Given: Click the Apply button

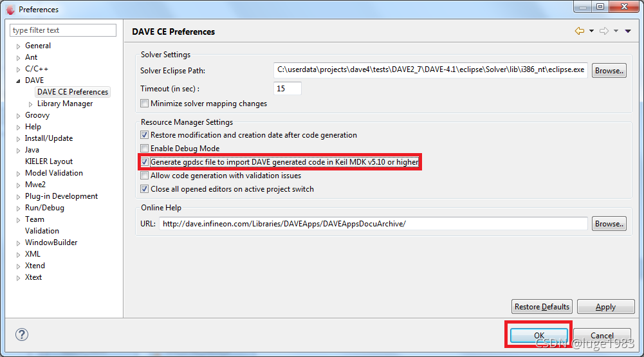Looking at the screenshot, I should 606,307.
